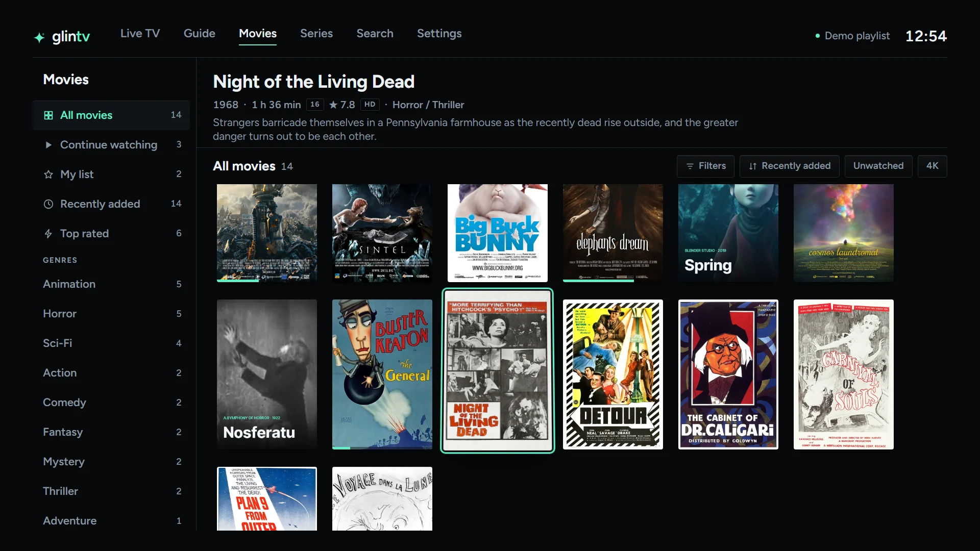
Task: Click the Filters funnel icon
Action: (690, 166)
